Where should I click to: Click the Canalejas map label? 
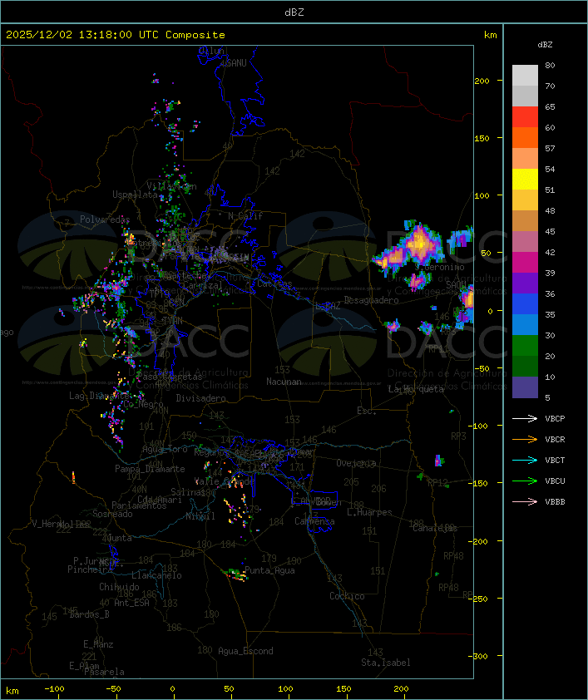pos(435,528)
